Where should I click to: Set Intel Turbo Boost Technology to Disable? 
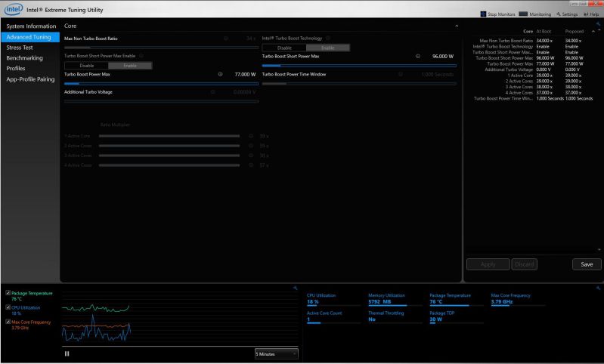point(284,48)
